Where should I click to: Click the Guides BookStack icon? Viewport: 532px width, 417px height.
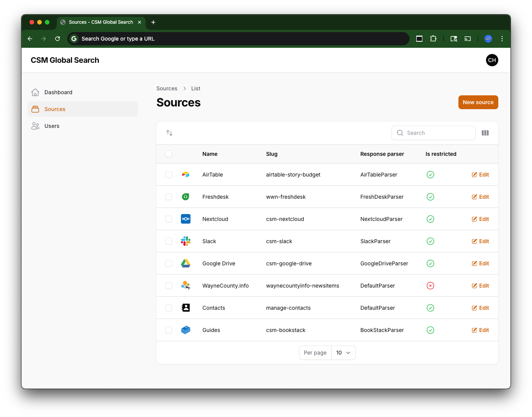pyautogui.click(x=186, y=330)
